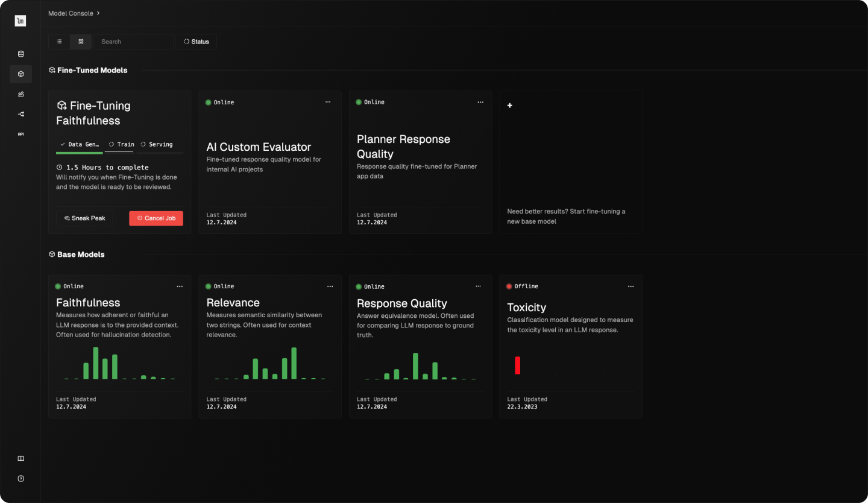
Task: Click the Faithfulness Online status dot
Action: [x=58, y=286]
